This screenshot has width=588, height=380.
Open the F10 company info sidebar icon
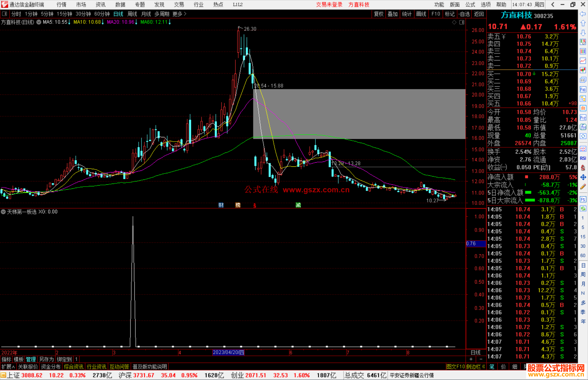point(583,89)
